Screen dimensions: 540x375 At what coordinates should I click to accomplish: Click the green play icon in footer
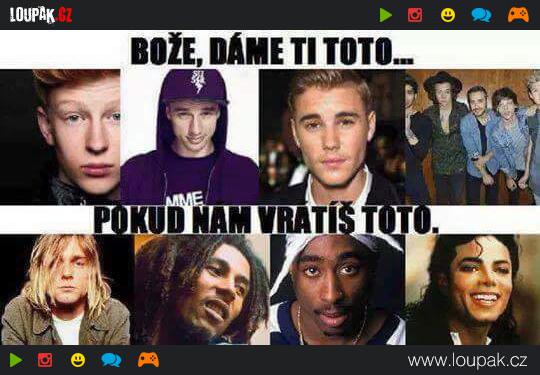pos(15,360)
